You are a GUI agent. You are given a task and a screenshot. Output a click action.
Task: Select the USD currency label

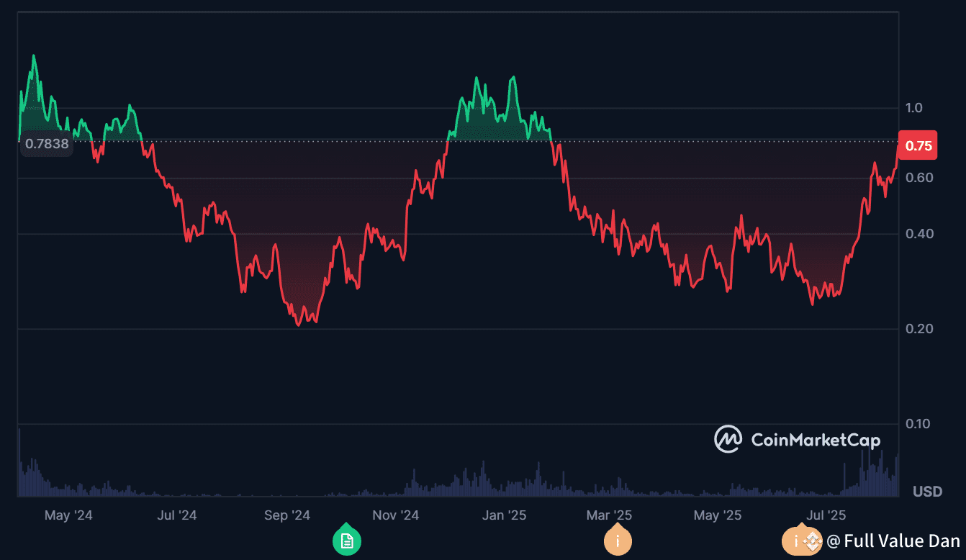(x=928, y=492)
